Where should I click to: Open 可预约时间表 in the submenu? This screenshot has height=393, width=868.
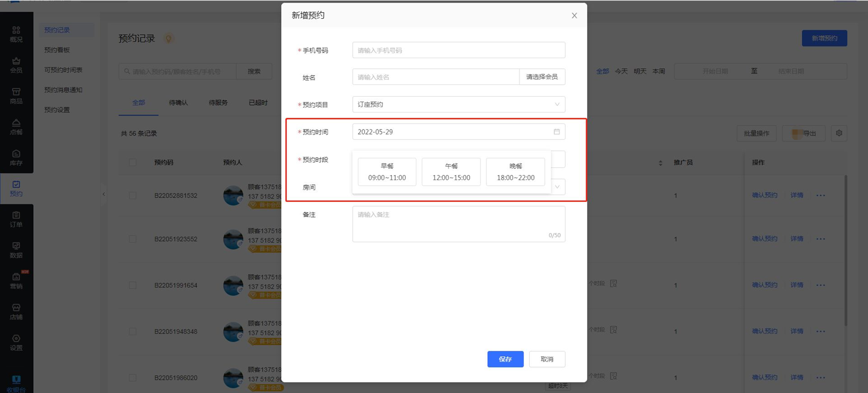pyautogui.click(x=63, y=70)
